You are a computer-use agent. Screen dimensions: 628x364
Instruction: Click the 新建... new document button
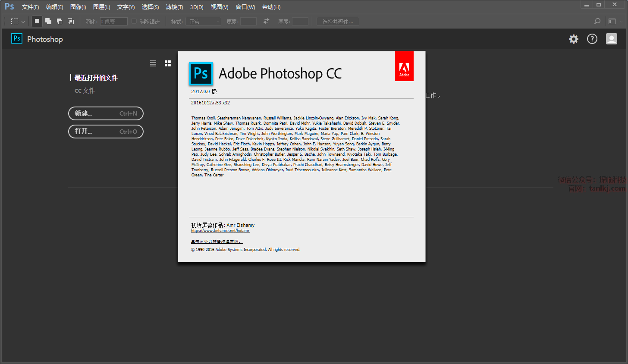pyautogui.click(x=106, y=113)
